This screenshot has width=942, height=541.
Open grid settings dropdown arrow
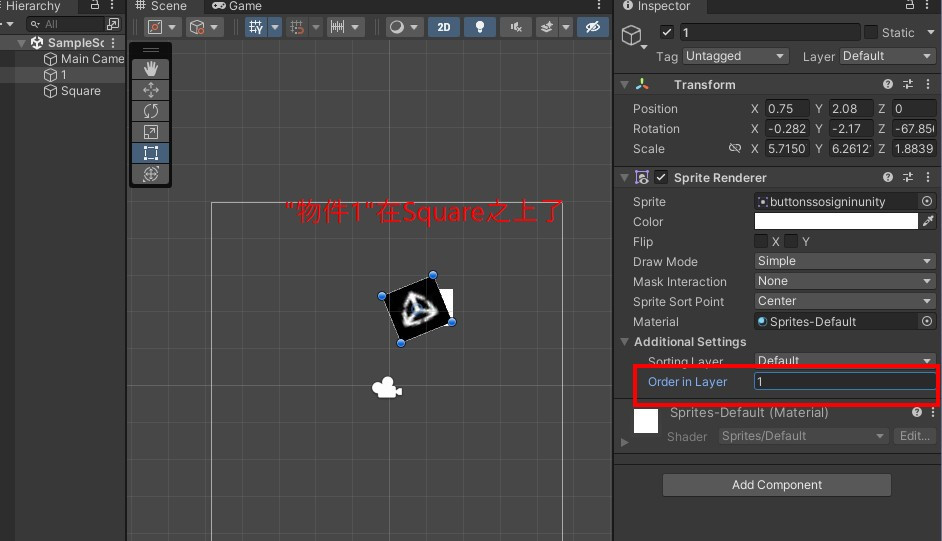[275, 27]
